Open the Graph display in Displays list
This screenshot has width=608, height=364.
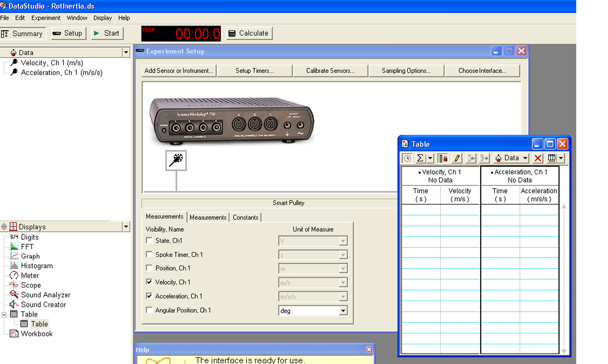(x=30, y=256)
